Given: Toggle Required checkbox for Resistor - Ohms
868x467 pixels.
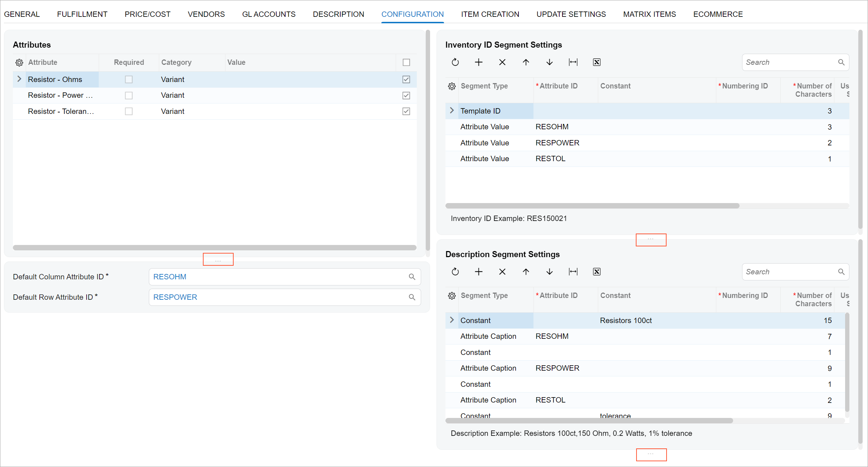Looking at the screenshot, I should (129, 80).
